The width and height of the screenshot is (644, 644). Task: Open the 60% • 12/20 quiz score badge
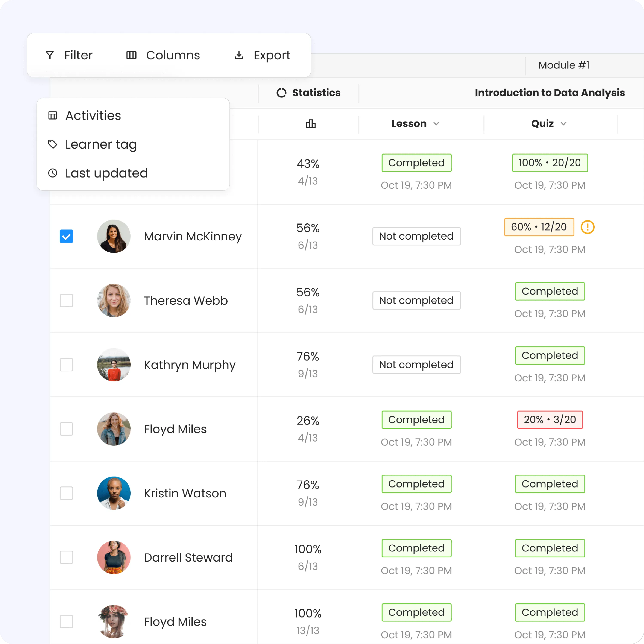539,227
